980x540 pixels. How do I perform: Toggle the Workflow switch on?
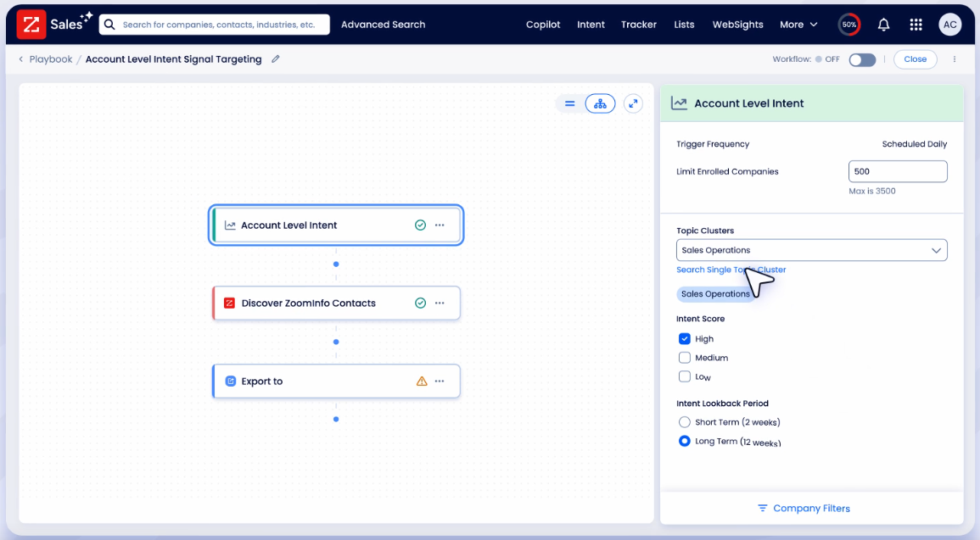coord(862,59)
